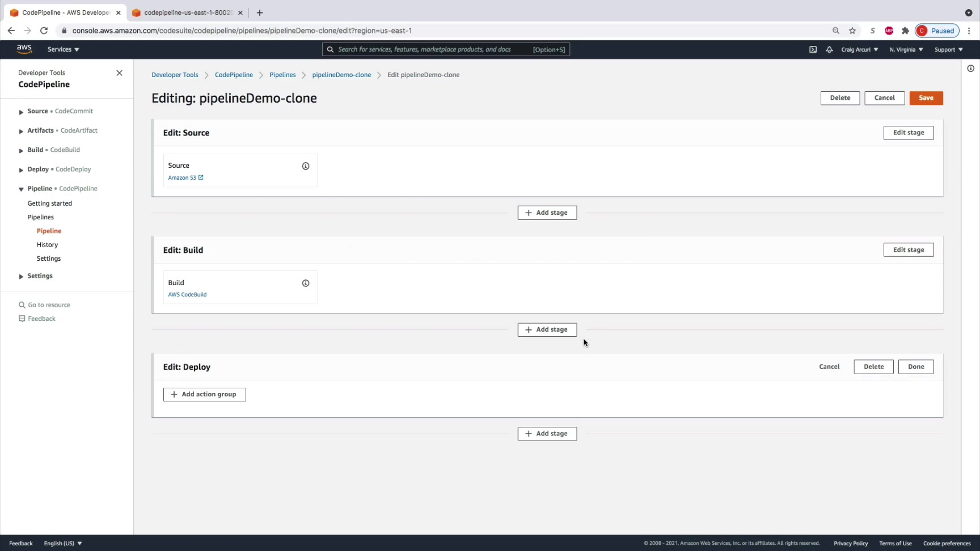Click the browser forward arrow
980x551 pixels.
[27, 31]
